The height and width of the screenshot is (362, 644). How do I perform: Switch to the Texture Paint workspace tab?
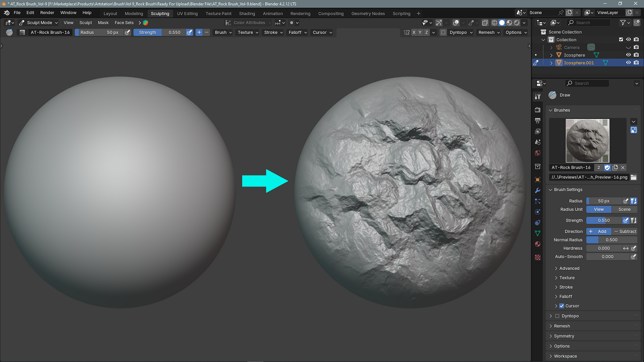pyautogui.click(x=219, y=14)
